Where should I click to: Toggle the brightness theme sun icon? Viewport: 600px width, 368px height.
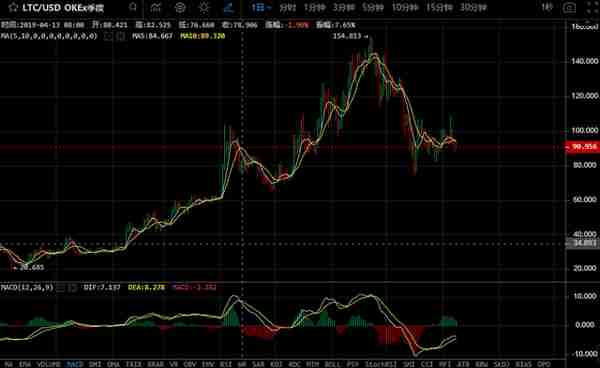[x=204, y=7]
